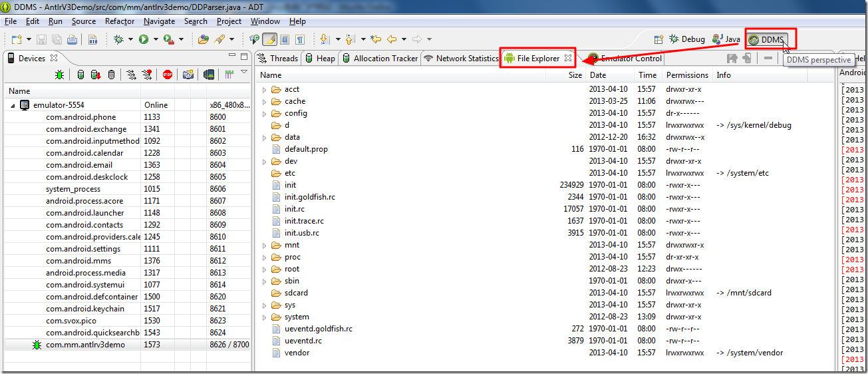Image resolution: width=868 pixels, height=374 pixels.
Task: Toggle Block Selection Mode icon
Action: point(285,39)
